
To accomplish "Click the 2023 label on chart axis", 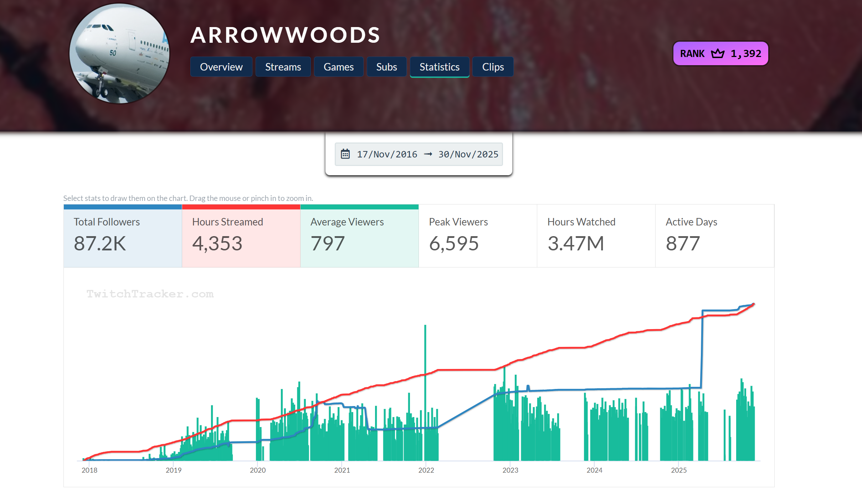I will coord(510,470).
